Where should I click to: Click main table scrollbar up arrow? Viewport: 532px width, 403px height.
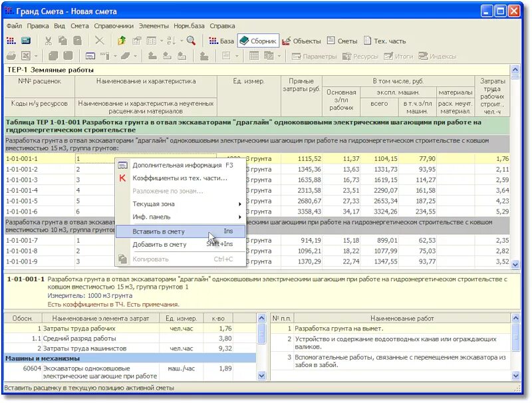tap(515, 70)
